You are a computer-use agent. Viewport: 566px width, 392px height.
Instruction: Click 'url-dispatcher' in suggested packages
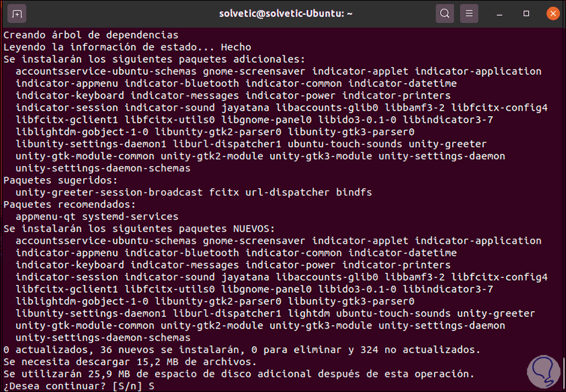tap(287, 192)
